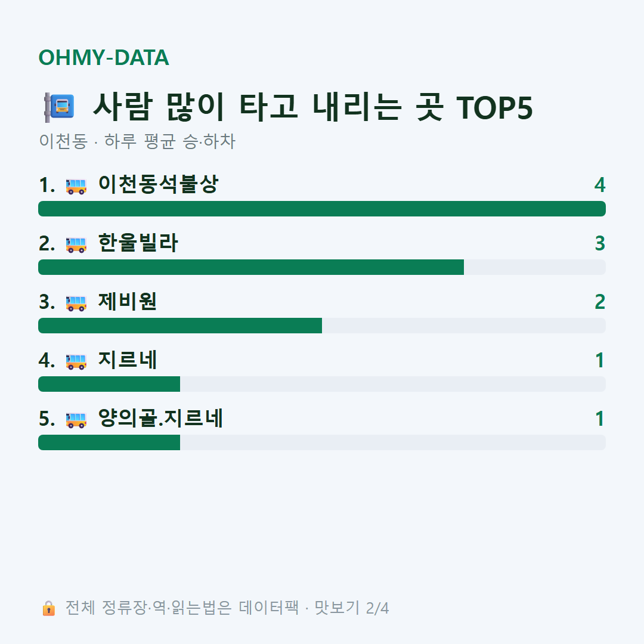The width and height of the screenshot is (644, 644).
Task: Click the OHMY-DATA brand label
Action: pyautogui.click(x=104, y=57)
